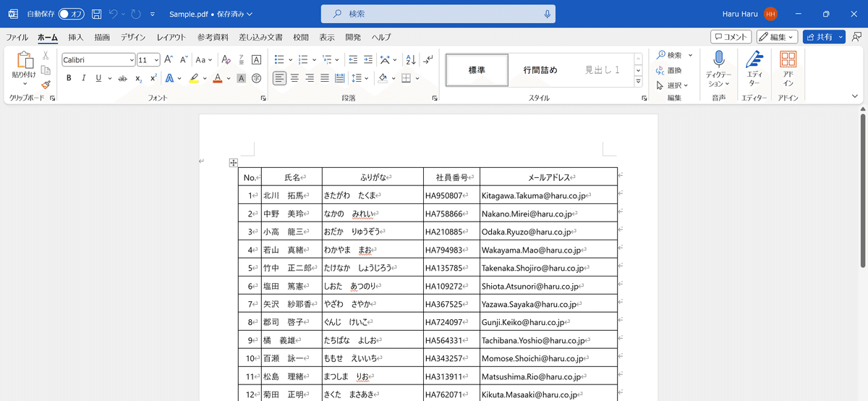The width and height of the screenshot is (868, 401).
Task: Switch to the 挿入 (Insert) tab
Action: (75, 37)
